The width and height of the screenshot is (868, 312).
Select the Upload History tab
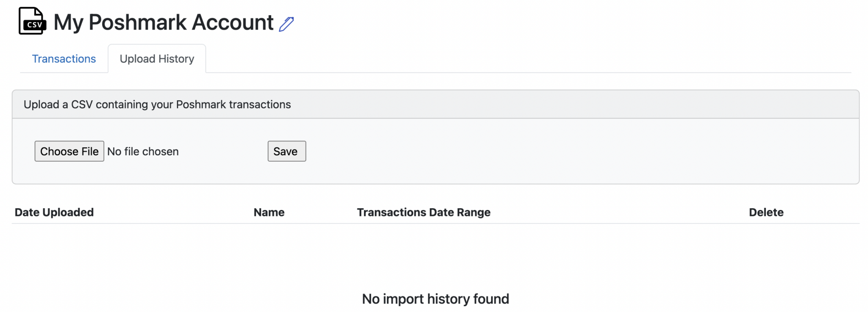[157, 58]
